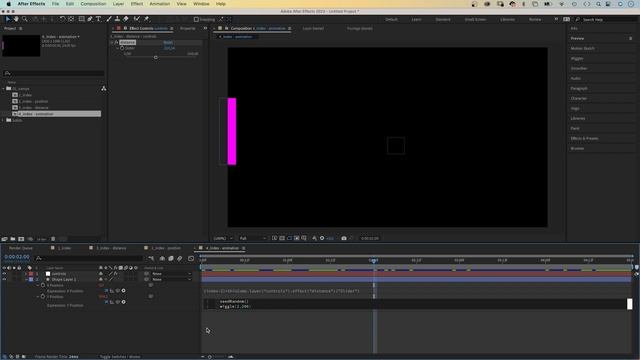Viewport: 640px width, 360px height.
Task: Select the Roto Brush tool
Action: 137,19
